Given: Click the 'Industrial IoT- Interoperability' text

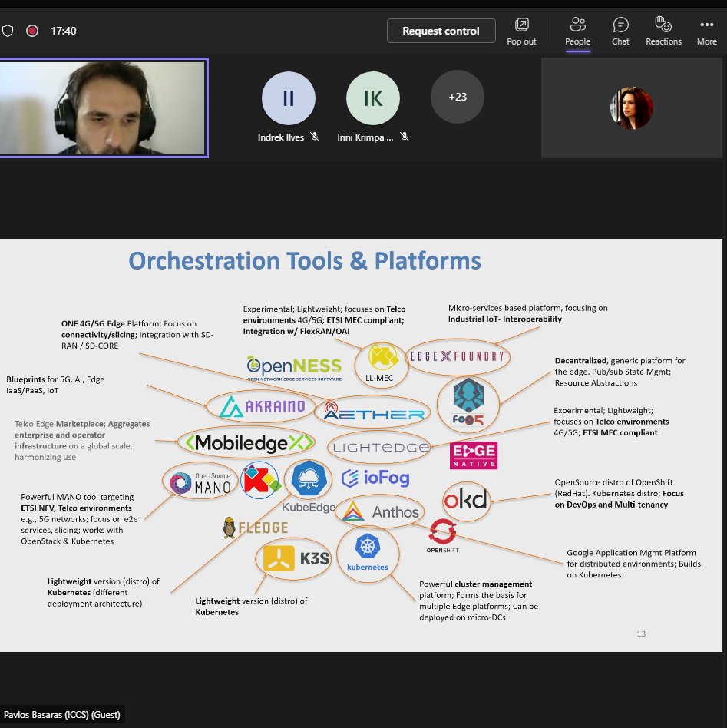Looking at the screenshot, I should point(504,319).
